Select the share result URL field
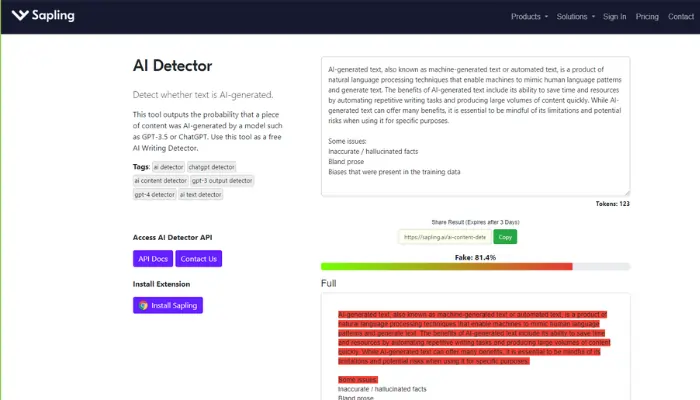 [x=445, y=237]
